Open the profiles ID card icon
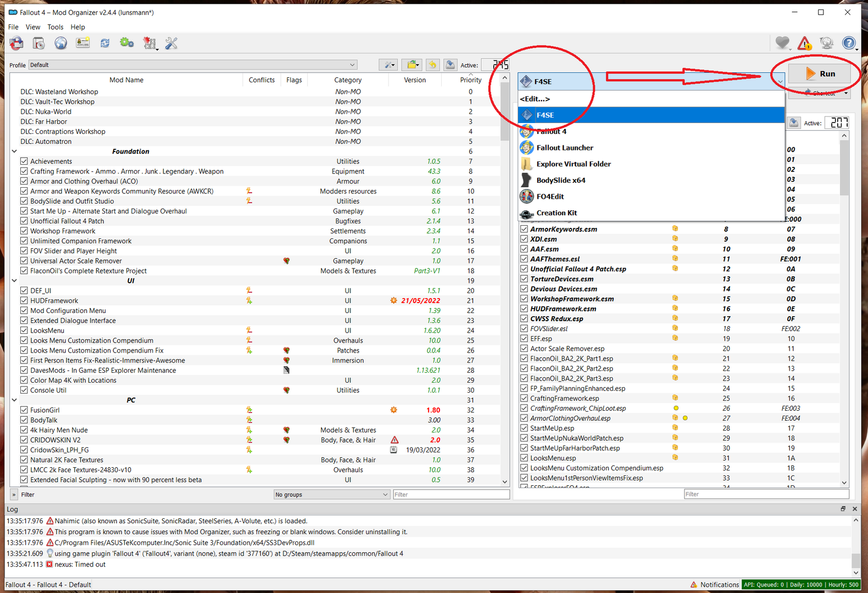The image size is (868, 593). [x=83, y=43]
